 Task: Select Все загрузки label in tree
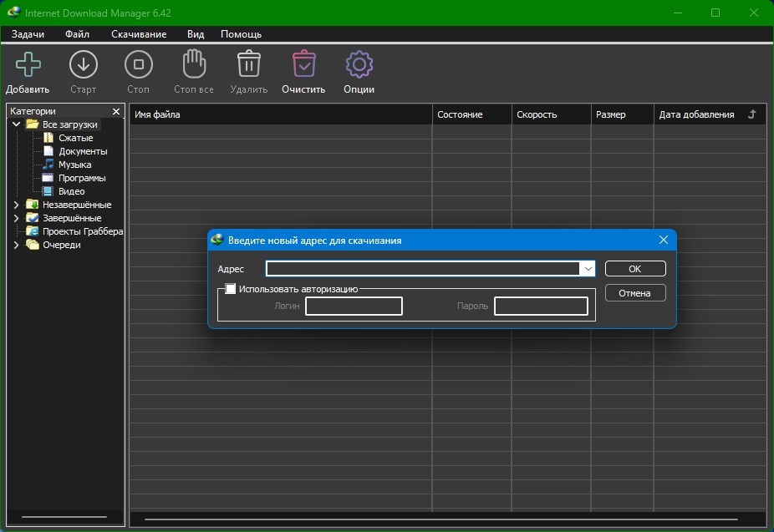click(69, 124)
